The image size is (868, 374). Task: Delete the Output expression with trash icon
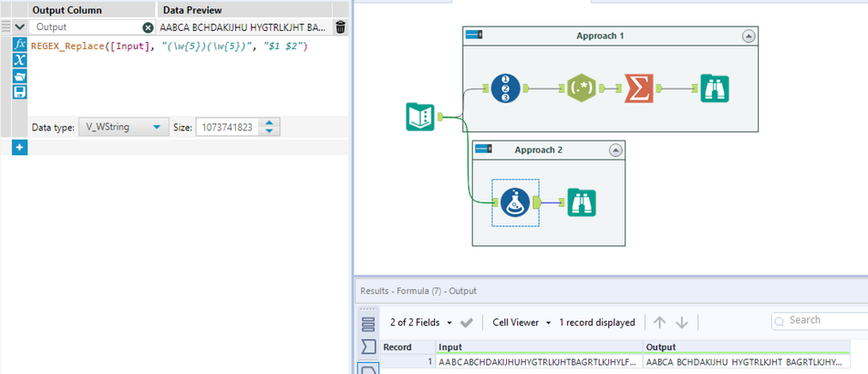coord(340,26)
